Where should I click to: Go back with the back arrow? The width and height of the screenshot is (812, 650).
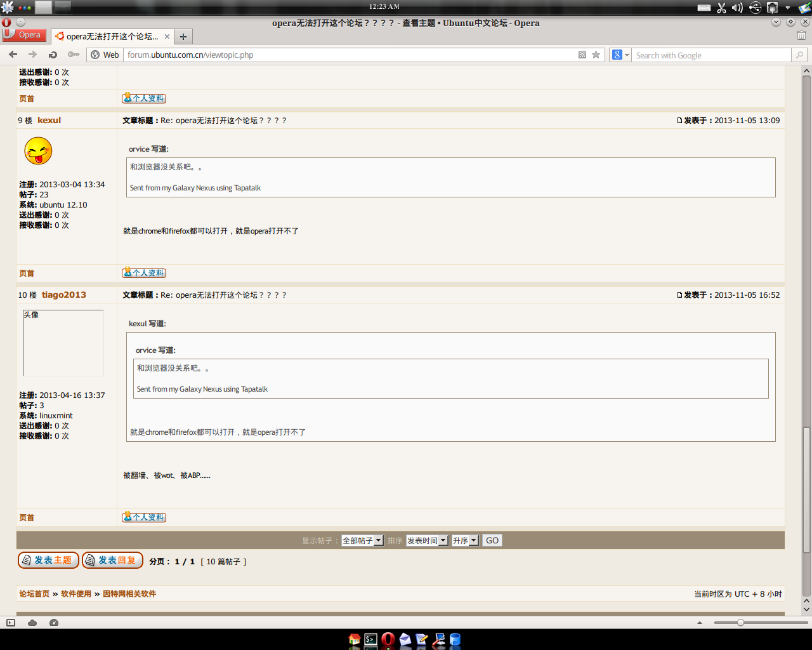(x=13, y=55)
